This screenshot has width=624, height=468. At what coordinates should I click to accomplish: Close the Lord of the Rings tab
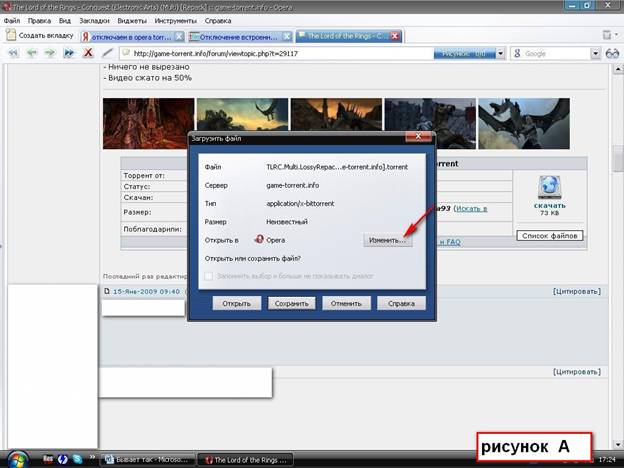(394, 36)
